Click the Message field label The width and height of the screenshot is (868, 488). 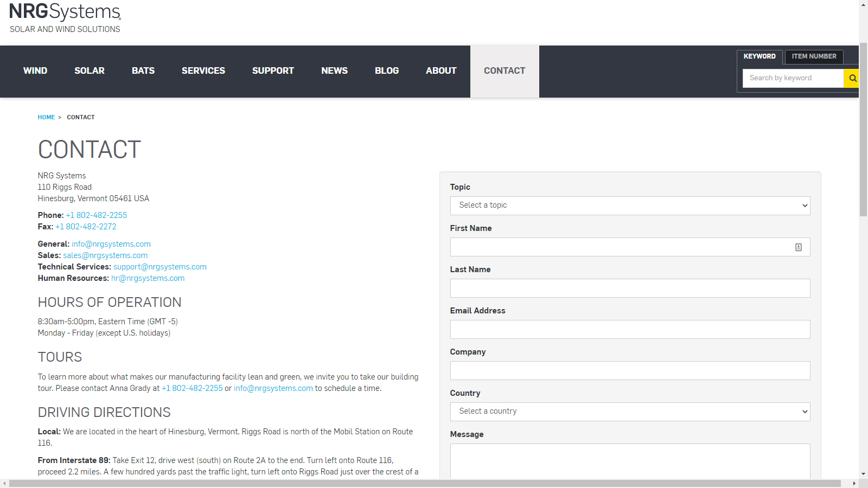pos(467,434)
